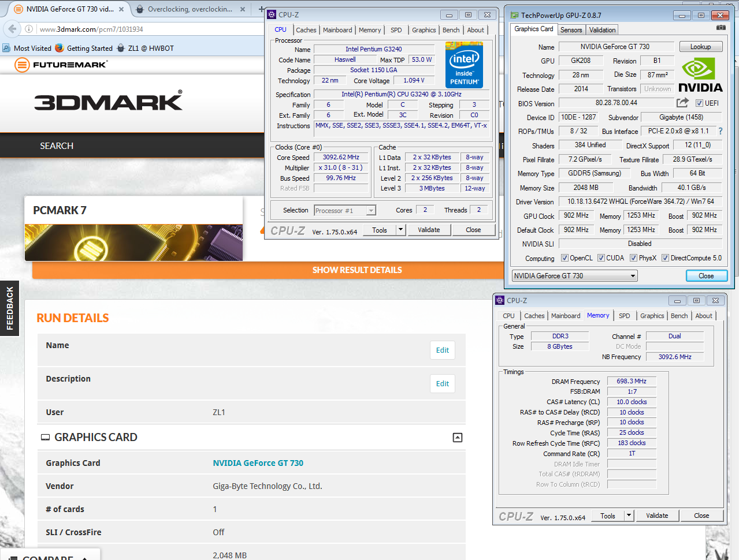
Task: Collapse the Graphics Card section icon
Action: [458, 438]
